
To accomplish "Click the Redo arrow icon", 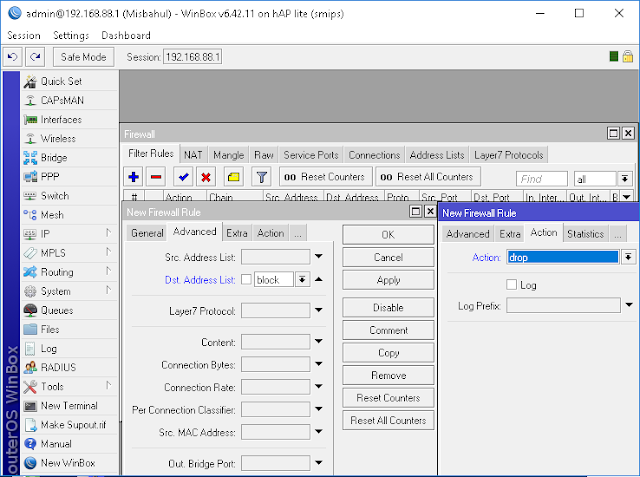I will 35,57.
